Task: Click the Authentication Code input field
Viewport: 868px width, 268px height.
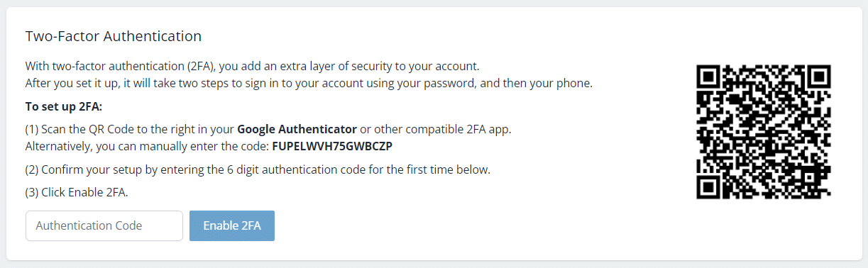Action: (x=104, y=225)
